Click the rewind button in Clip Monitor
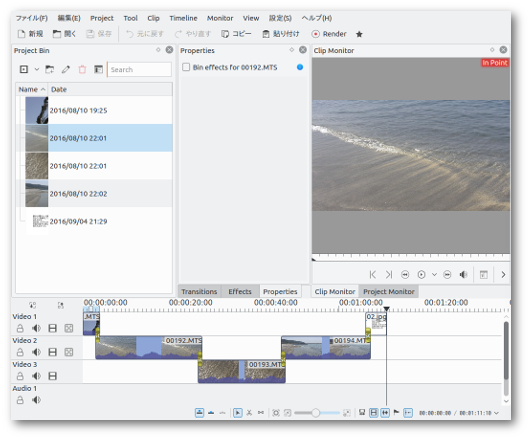The height and width of the screenshot is (439, 530). pyautogui.click(x=405, y=274)
